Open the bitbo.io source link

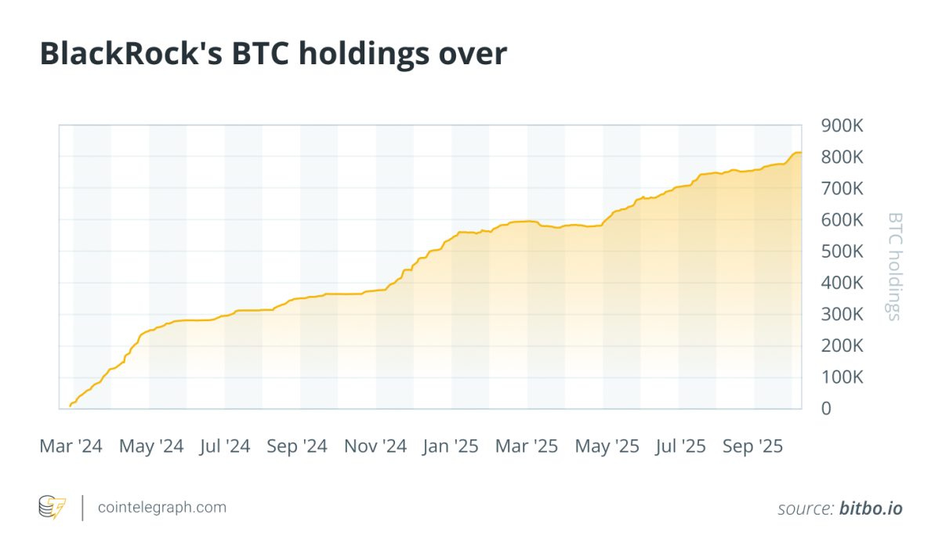pyautogui.click(x=871, y=508)
